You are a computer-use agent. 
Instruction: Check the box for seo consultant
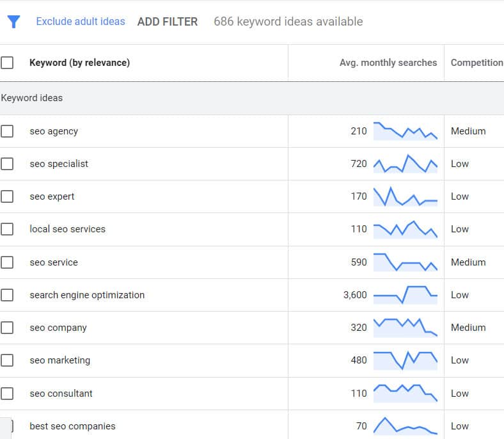click(7, 394)
